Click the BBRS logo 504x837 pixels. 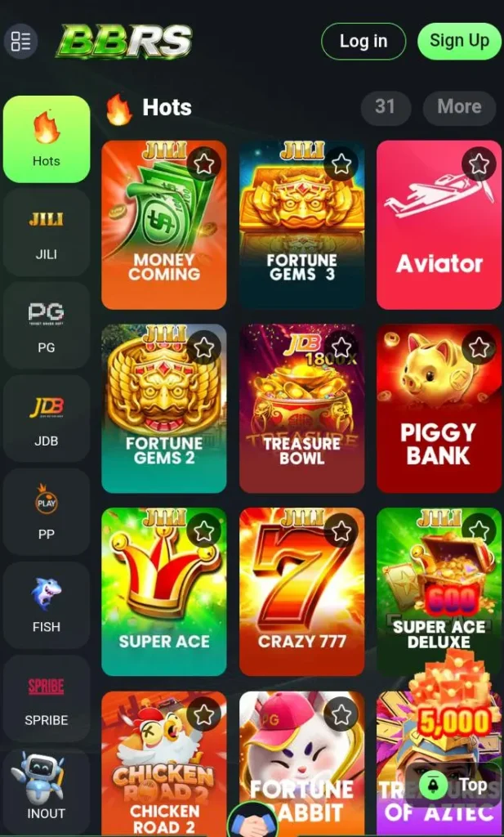tap(124, 41)
